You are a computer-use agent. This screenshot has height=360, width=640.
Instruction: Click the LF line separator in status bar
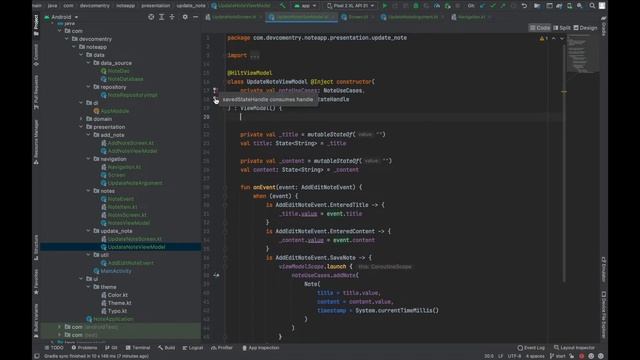[500, 356]
